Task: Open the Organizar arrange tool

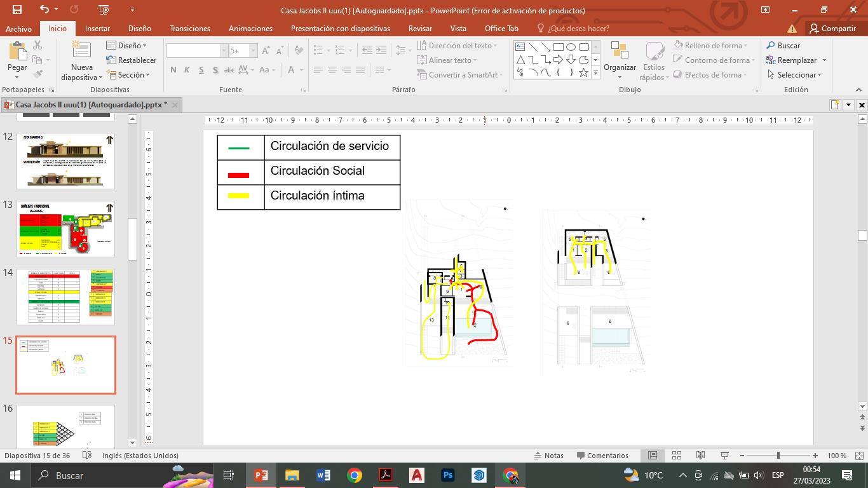Action: [x=620, y=60]
